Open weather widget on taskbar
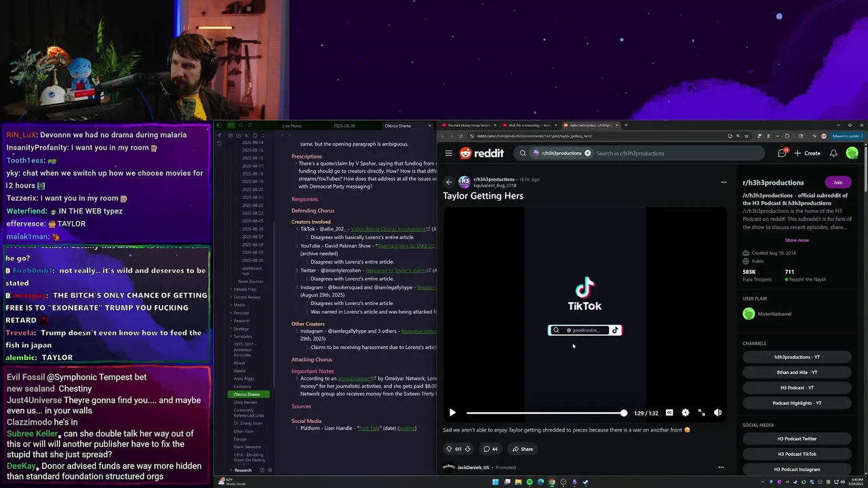Viewport: 868px width, 488px height. point(232,483)
